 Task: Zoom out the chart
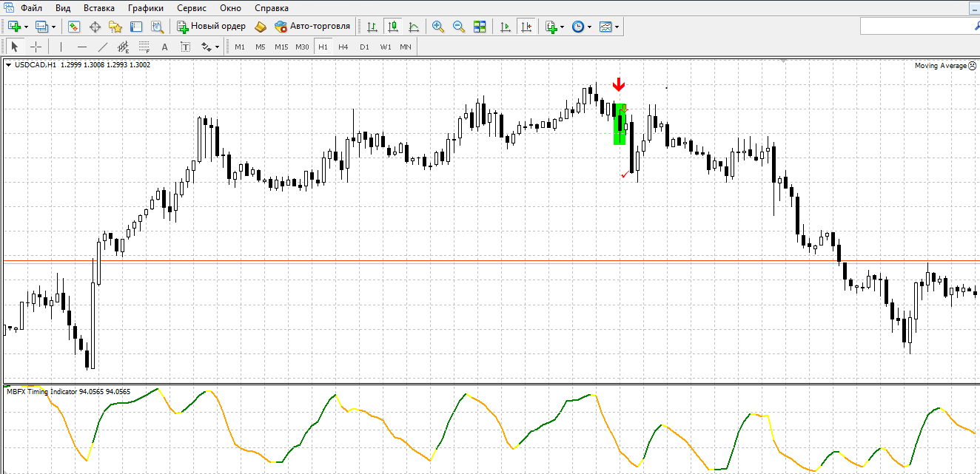(x=459, y=27)
